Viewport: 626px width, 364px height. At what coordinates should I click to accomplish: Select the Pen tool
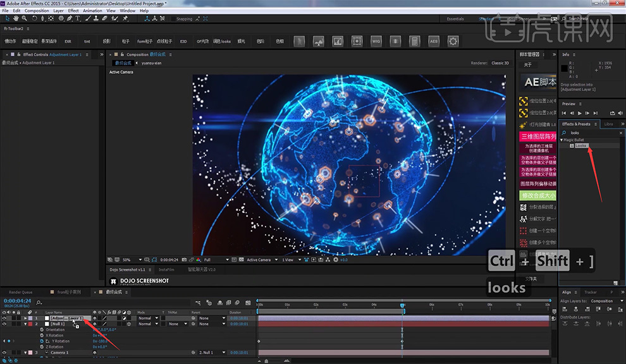[x=70, y=18]
